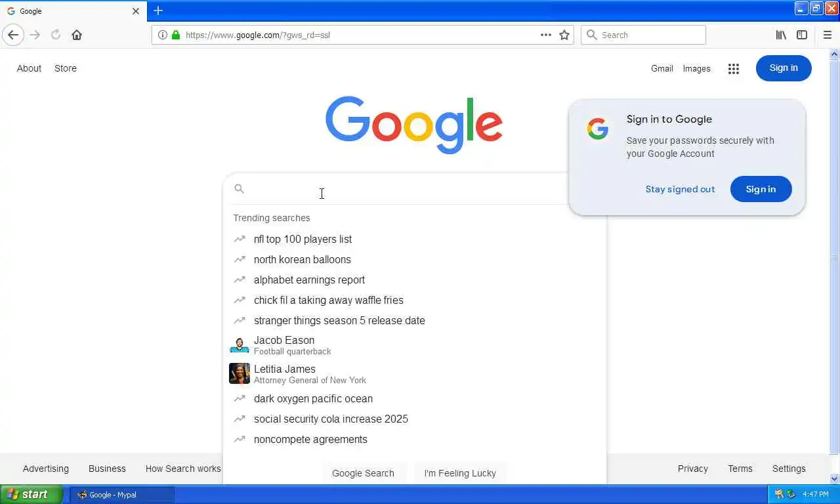The width and height of the screenshot is (840, 504).
Task: Select 'nfl top 100 players list' suggestion
Action: coord(415,239)
